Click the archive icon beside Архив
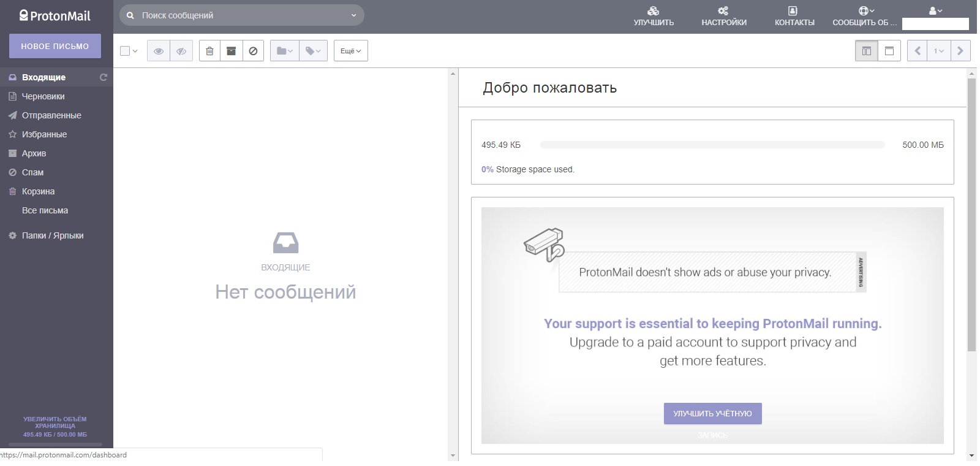Screen dimensions: 980x466 coord(12,153)
